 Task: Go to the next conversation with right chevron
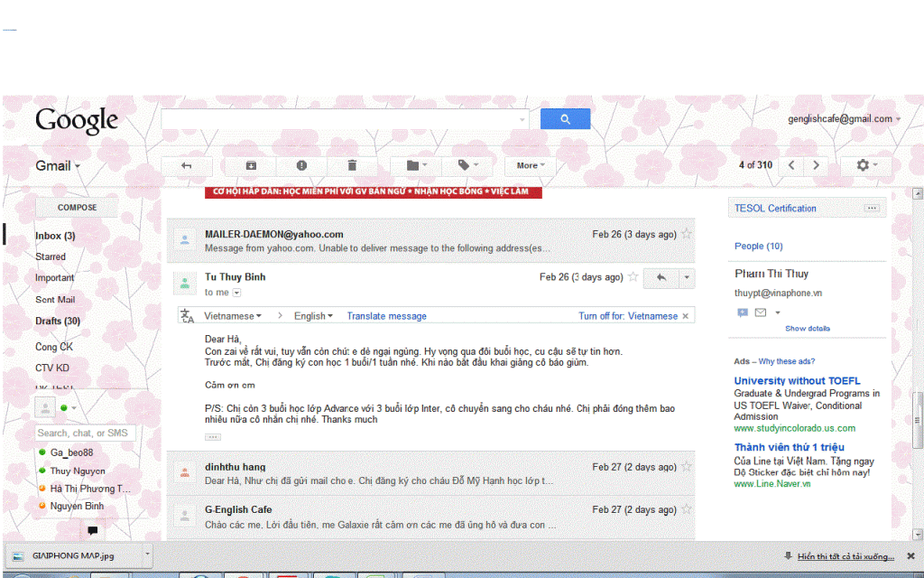pos(816,165)
